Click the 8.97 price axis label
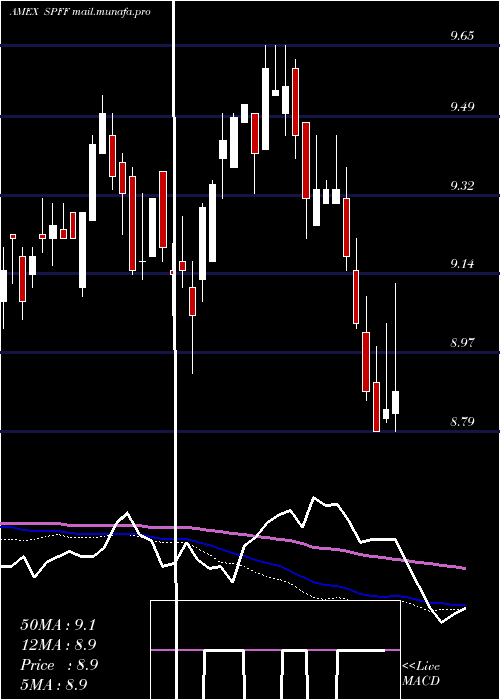The height and width of the screenshot is (700, 500). [x=462, y=343]
